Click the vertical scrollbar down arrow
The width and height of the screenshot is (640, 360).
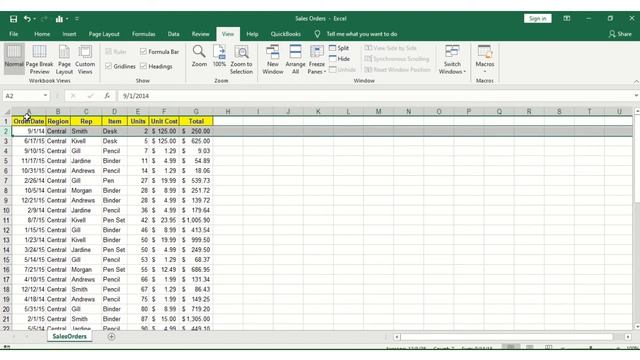[637, 327]
